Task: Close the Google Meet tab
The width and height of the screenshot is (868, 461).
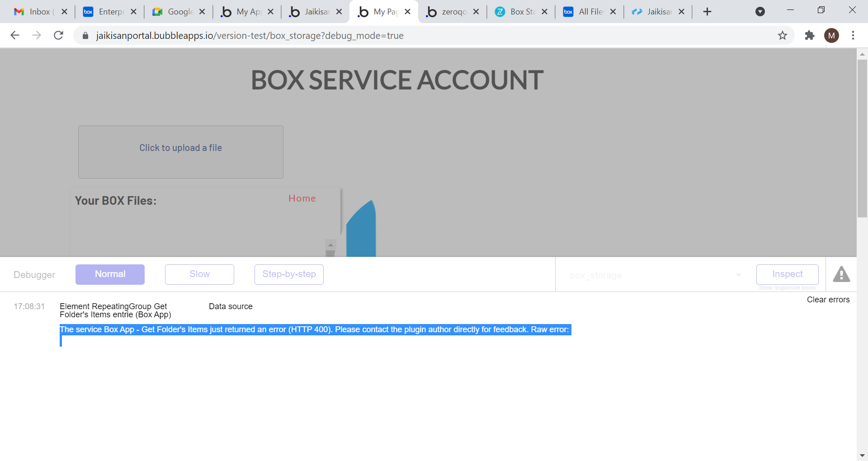Action: [x=202, y=12]
